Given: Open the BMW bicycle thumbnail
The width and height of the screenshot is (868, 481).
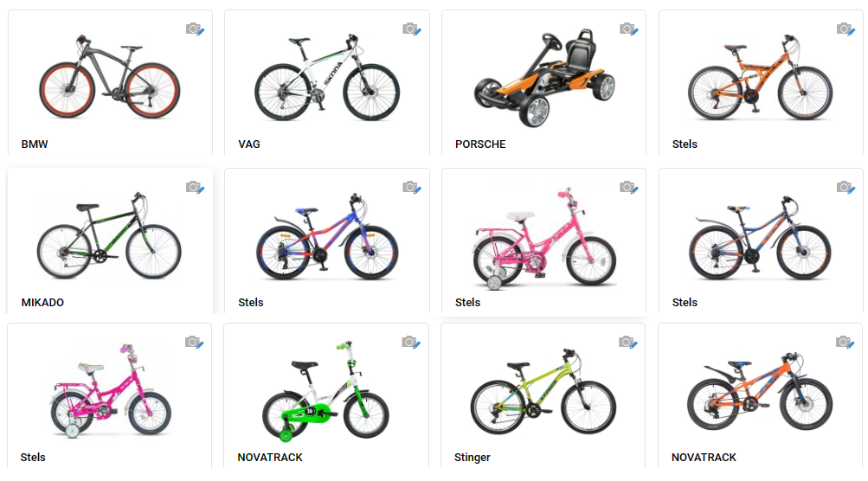Looking at the screenshot, I should (109, 76).
